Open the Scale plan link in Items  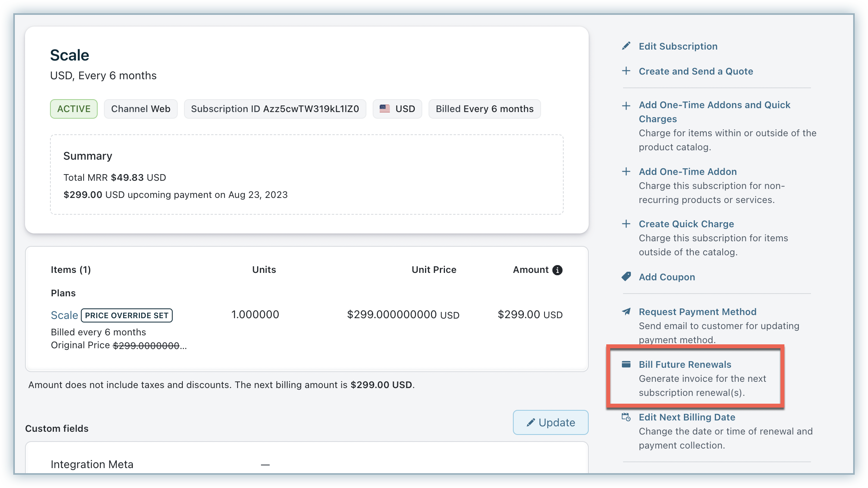[64, 315]
